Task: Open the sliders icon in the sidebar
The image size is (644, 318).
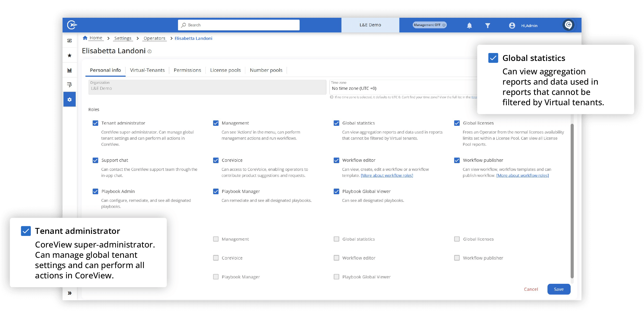Action: click(x=69, y=40)
